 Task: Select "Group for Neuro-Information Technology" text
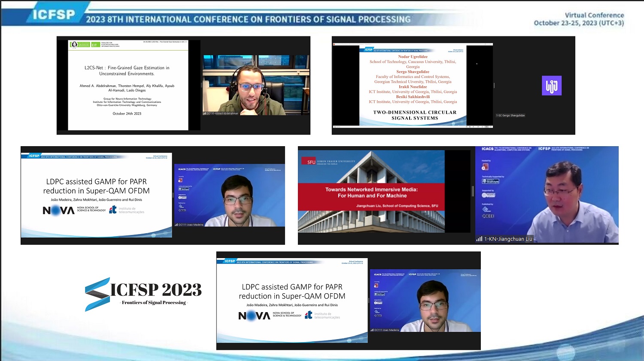tap(128, 99)
